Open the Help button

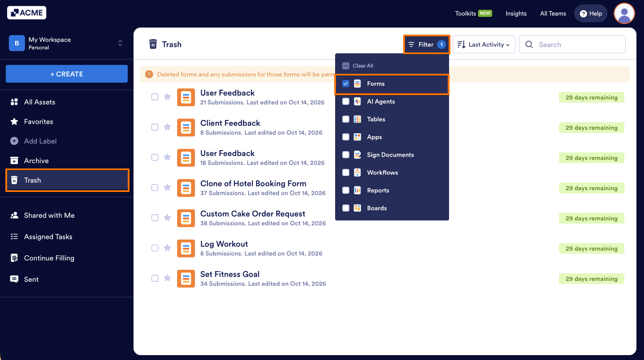coord(591,13)
